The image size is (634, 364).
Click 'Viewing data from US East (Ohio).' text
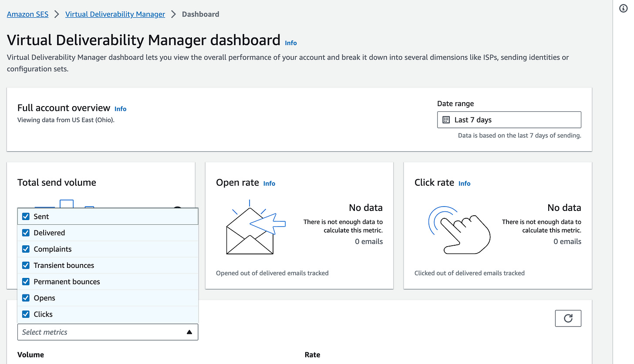66,120
